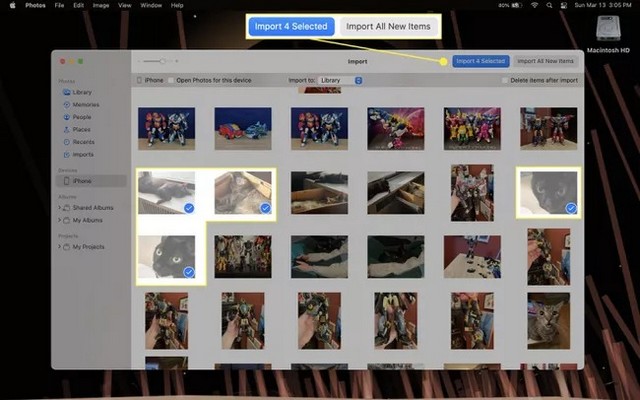The image size is (640, 400).
Task: Select iPhone device in sidebar
Action: (x=81, y=180)
